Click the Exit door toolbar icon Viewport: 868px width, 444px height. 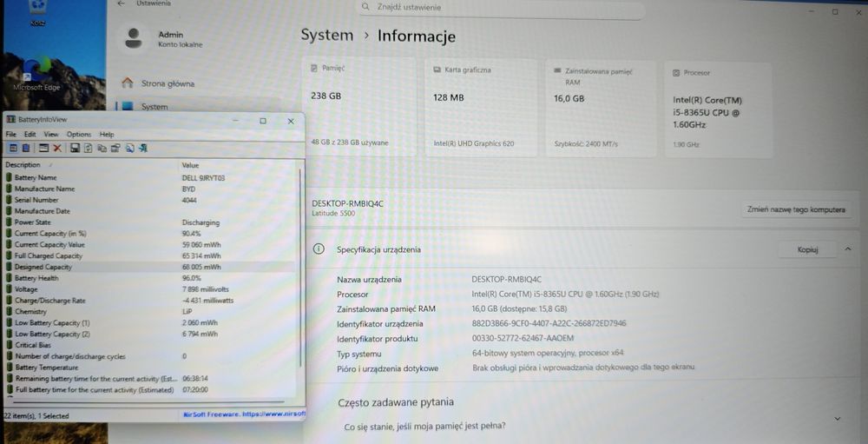point(143,148)
